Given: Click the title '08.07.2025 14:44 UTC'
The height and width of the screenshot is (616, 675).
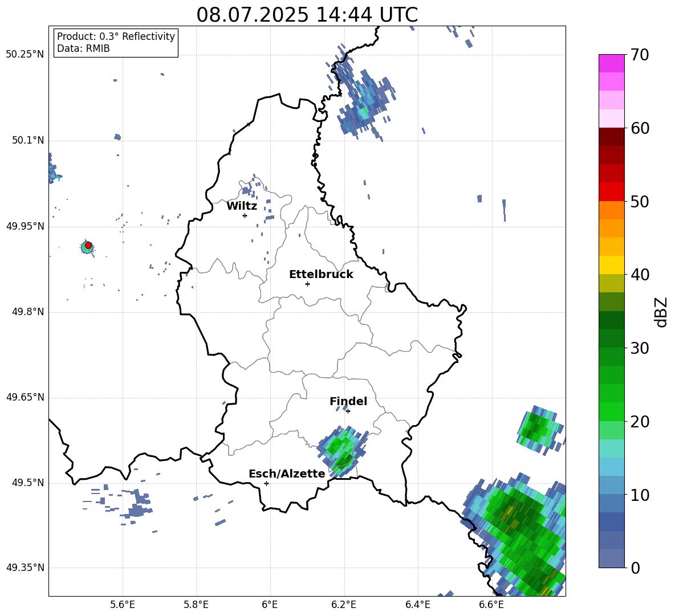Looking at the screenshot, I should click(307, 15).
